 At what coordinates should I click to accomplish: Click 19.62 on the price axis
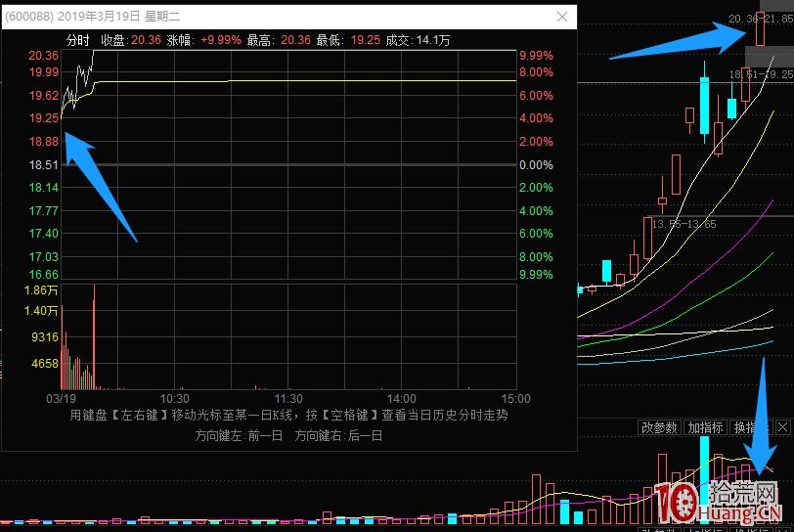point(44,95)
